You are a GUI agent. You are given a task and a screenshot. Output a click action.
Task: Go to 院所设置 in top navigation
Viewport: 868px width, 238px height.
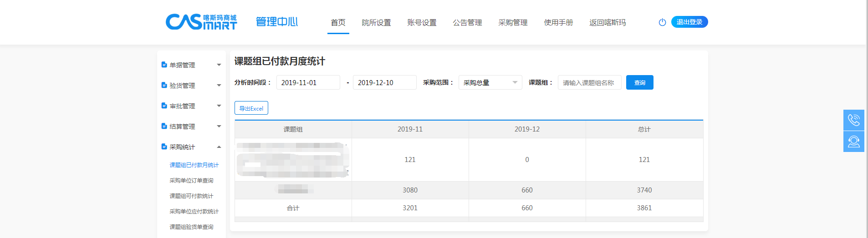point(376,23)
